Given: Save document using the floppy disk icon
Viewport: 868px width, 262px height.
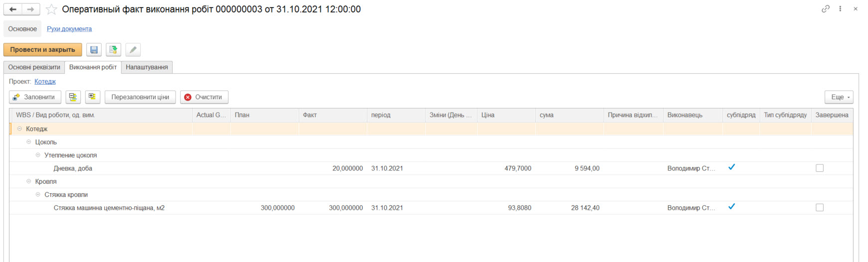Looking at the screenshot, I should 94,50.
